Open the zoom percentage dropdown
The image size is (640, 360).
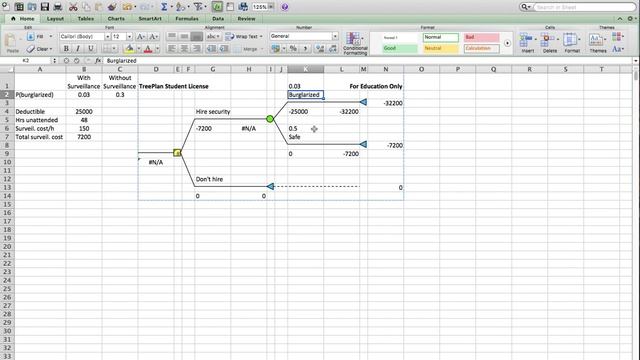(x=271, y=7)
